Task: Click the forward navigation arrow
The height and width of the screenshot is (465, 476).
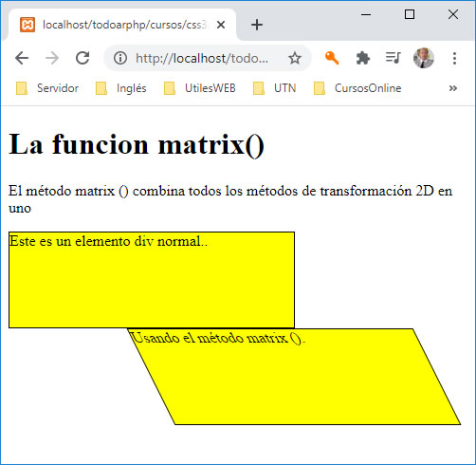Action: click(x=52, y=58)
